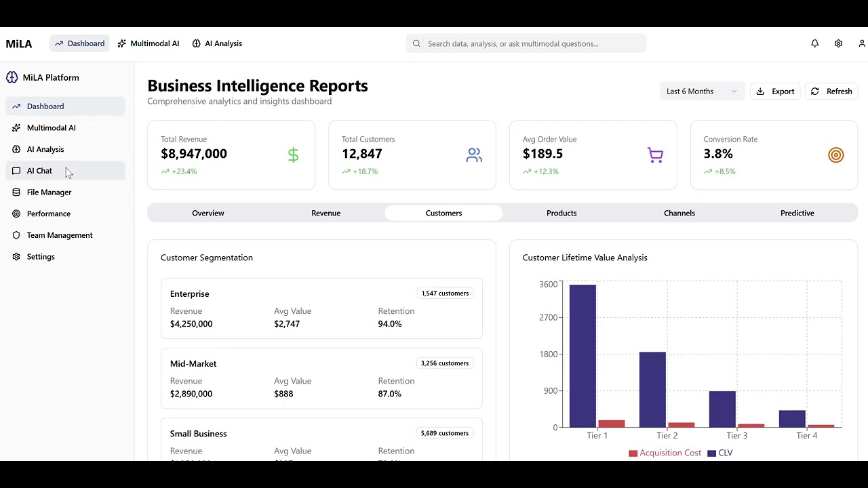Click the $8,947,000 total revenue value
This screenshot has width=868, height=488.
(194, 154)
